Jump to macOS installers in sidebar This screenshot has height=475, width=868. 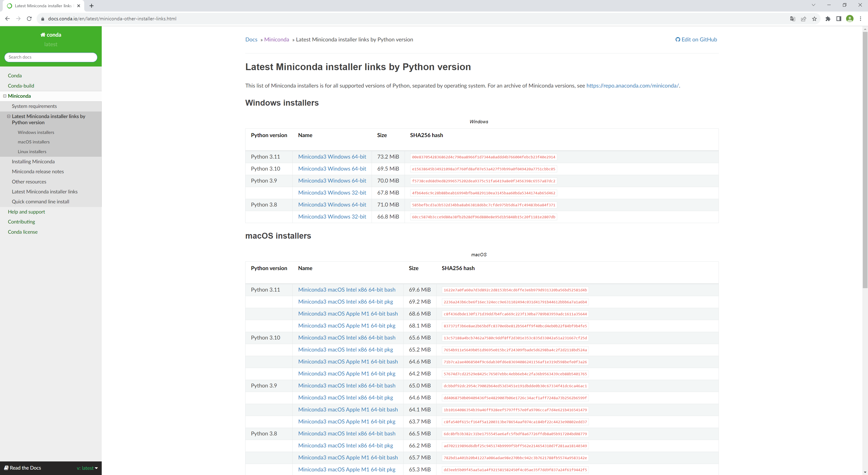pos(34,142)
